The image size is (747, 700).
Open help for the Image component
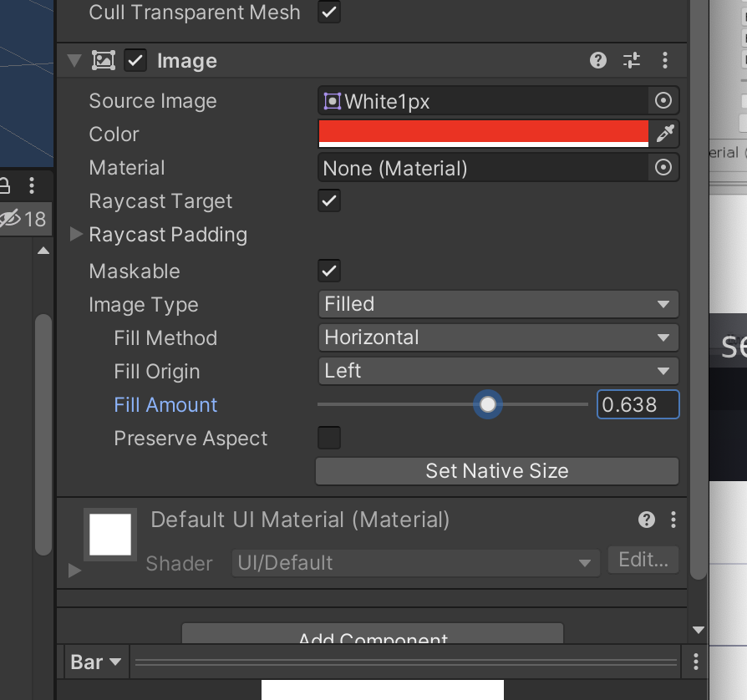(597, 60)
